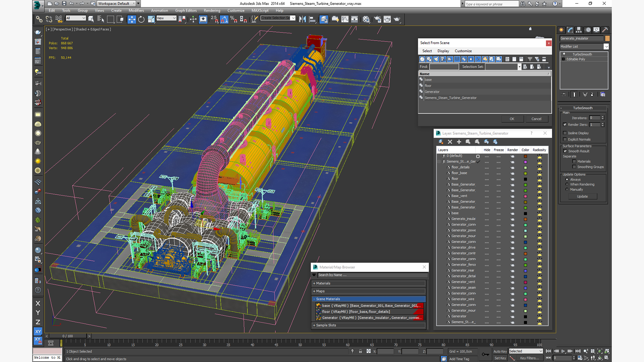Toggle Display Lights filter in Select From Scene
Image resolution: width=644 pixels, height=362 pixels.
[x=436, y=59]
